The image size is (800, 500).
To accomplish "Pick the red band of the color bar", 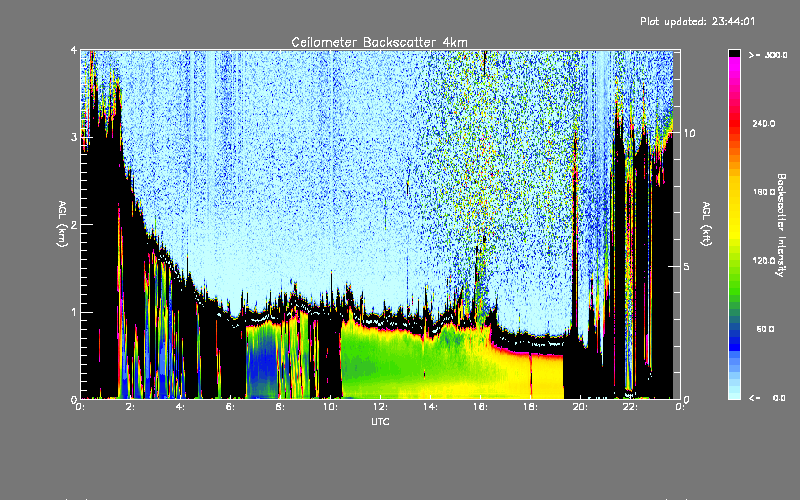I will pos(734,122).
